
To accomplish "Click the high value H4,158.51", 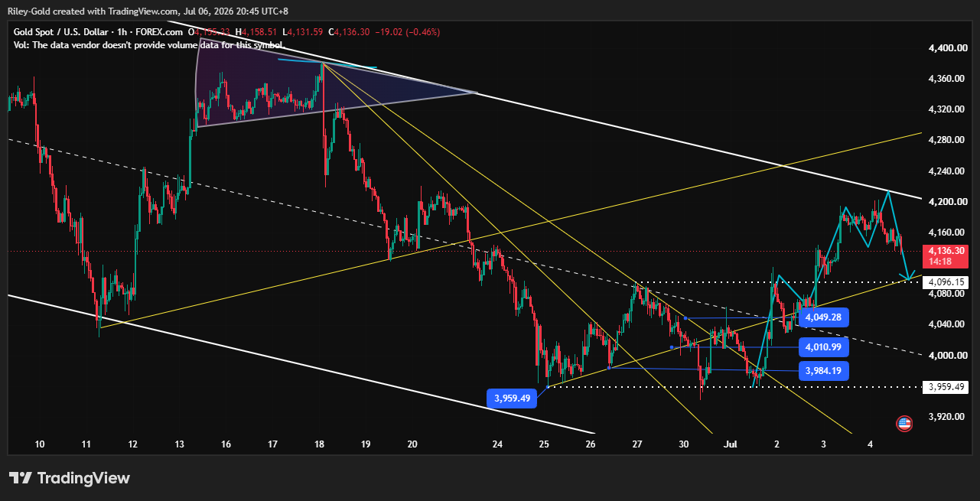I will (256, 32).
